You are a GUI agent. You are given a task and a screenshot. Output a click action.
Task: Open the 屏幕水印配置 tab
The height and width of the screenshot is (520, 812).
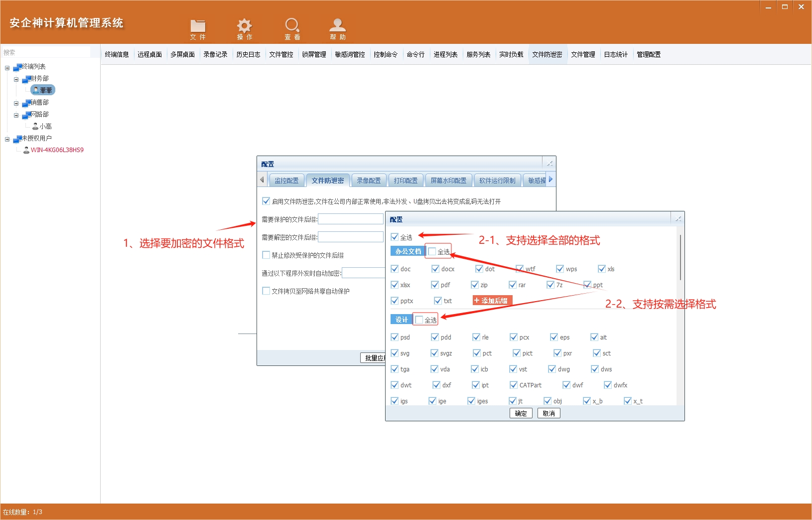click(448, 180)
